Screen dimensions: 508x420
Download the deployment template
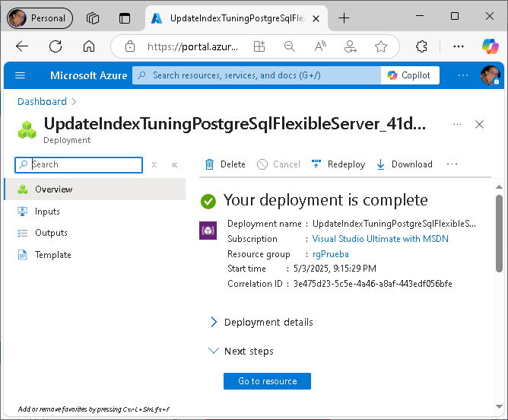[405, 164]
